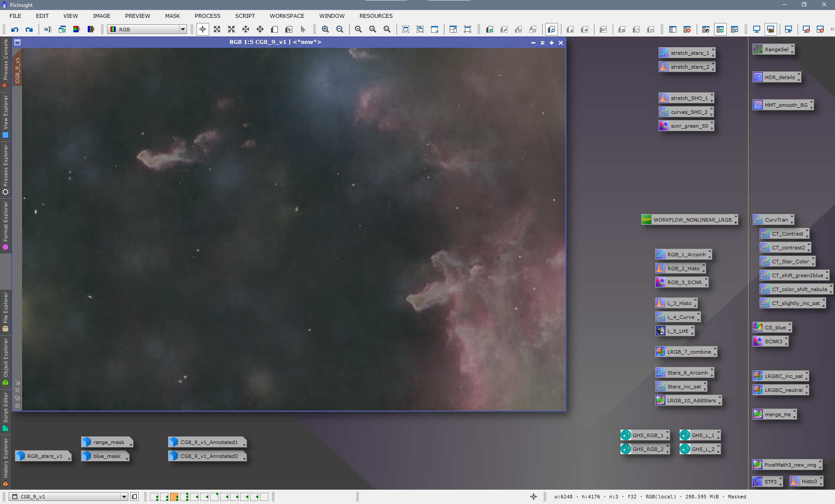Open the PixelMath3_new_img icon
Screen dimensions: 835x504
point(787,465)
